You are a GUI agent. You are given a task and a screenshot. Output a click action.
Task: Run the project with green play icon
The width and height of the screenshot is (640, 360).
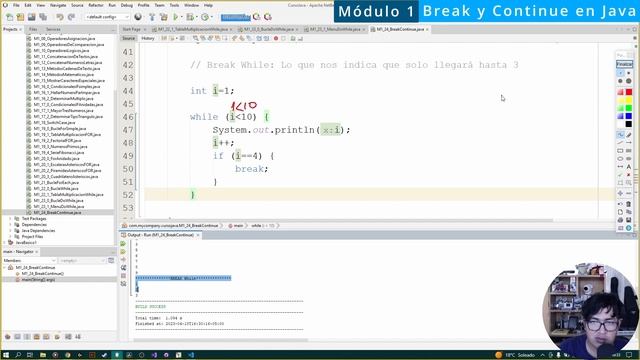tap(176, 17)
